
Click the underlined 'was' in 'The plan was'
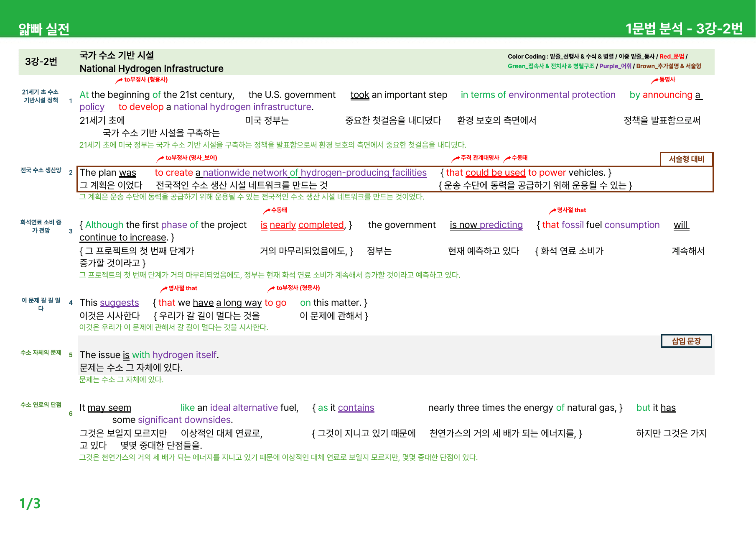click(127, 173)
